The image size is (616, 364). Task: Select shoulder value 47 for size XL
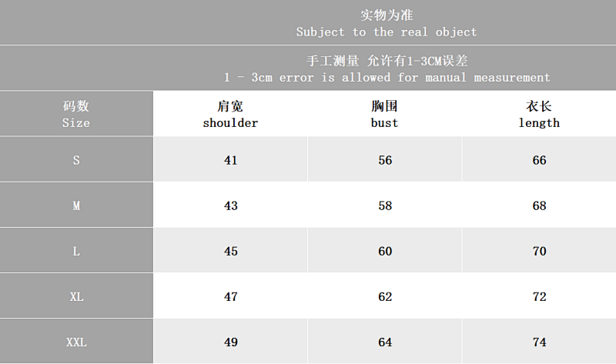point(230,296)
